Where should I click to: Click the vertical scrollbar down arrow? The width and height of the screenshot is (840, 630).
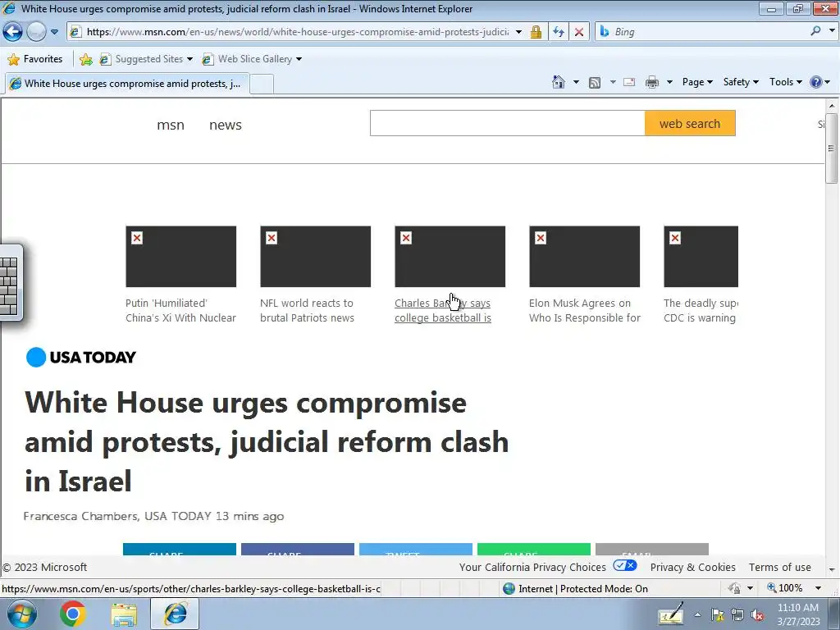tap(832, 569)
